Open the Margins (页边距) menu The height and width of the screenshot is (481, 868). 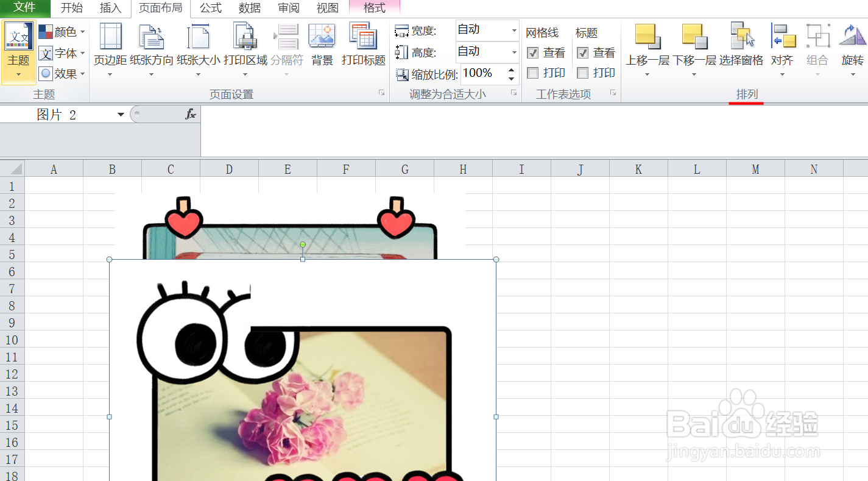[x=110, y=51]
